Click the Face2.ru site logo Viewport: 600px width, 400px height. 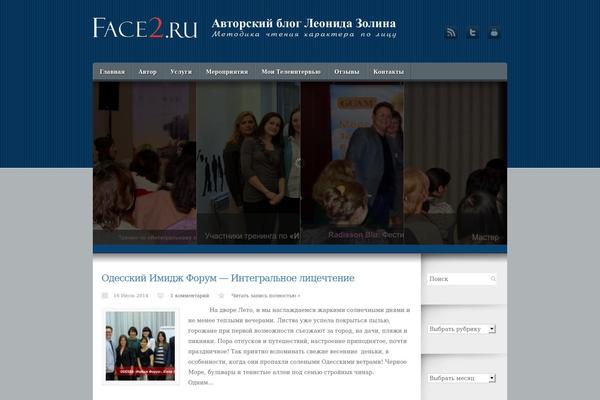click(x=145, y=28)
